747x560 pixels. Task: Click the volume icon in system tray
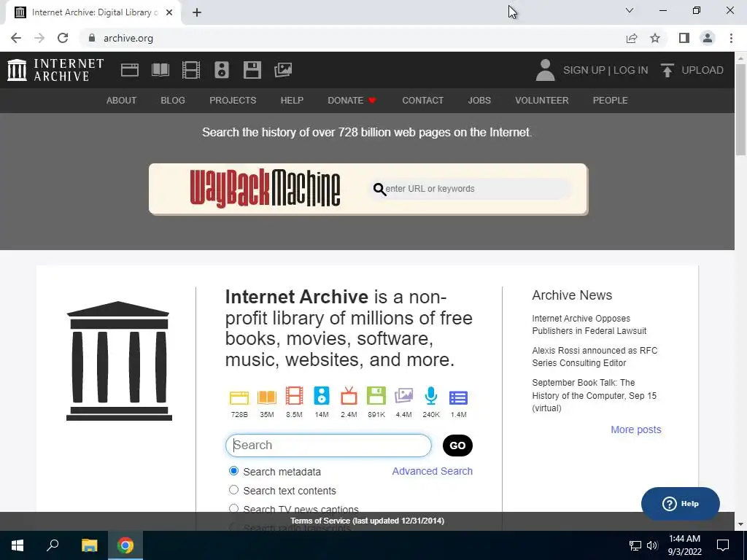point(652,545)
